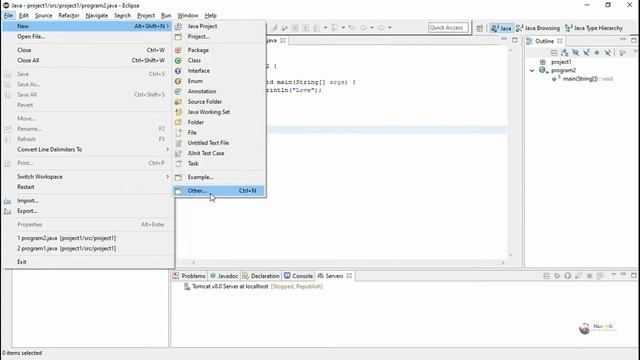Switch to the Declaration tab
The width and height of the screenshot is (640, 360).
tap(260, 276)
